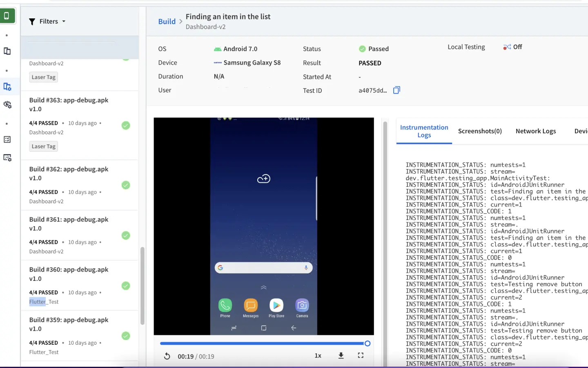
Task: Click the green passed checkmark for Build #360
Action: [126, 286]
